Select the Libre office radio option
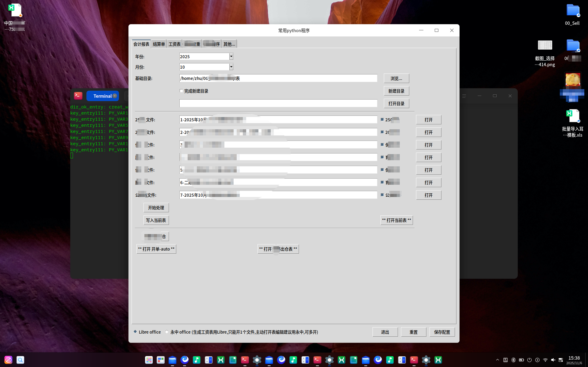 coord(135,332)
